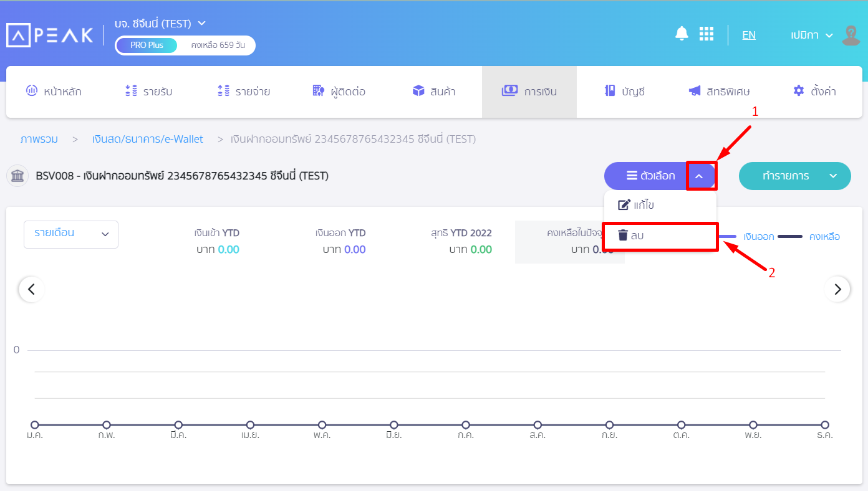
Task: Click the PEAK logo
Action: [50, 35]
